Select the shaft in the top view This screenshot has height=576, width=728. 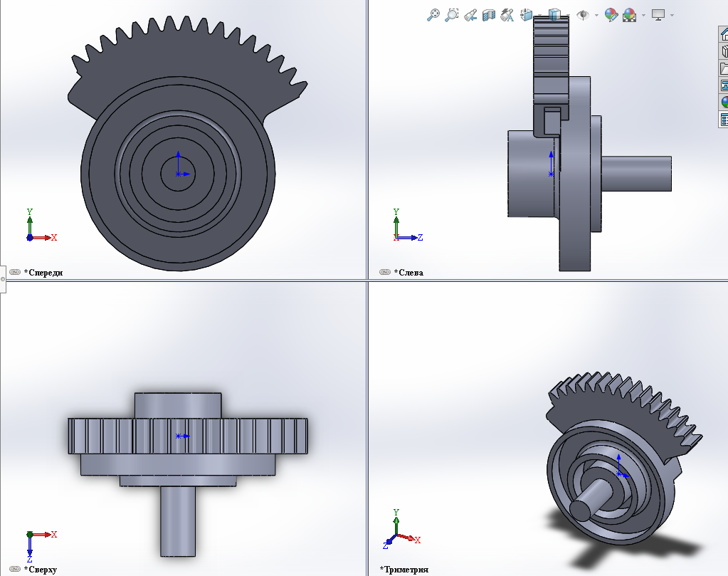pos(178,521)
